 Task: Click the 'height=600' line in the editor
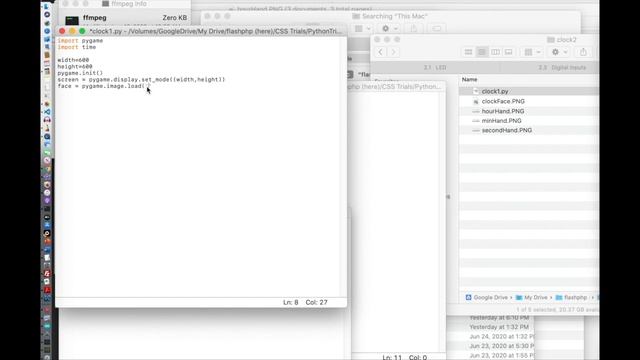coord(75,67)
